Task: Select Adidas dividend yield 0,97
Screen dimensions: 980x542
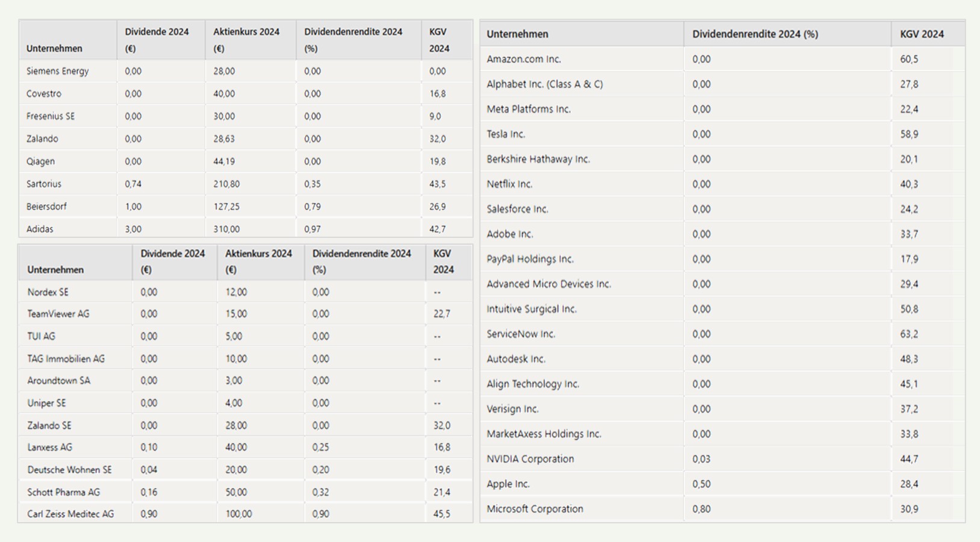Action: click(x=312, y=229)
